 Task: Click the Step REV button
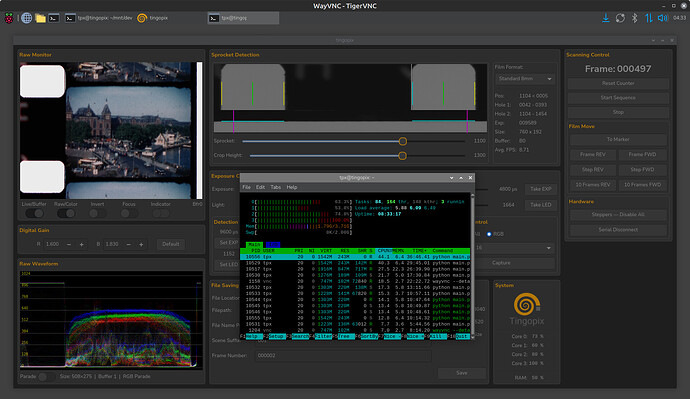coord(593,169)
